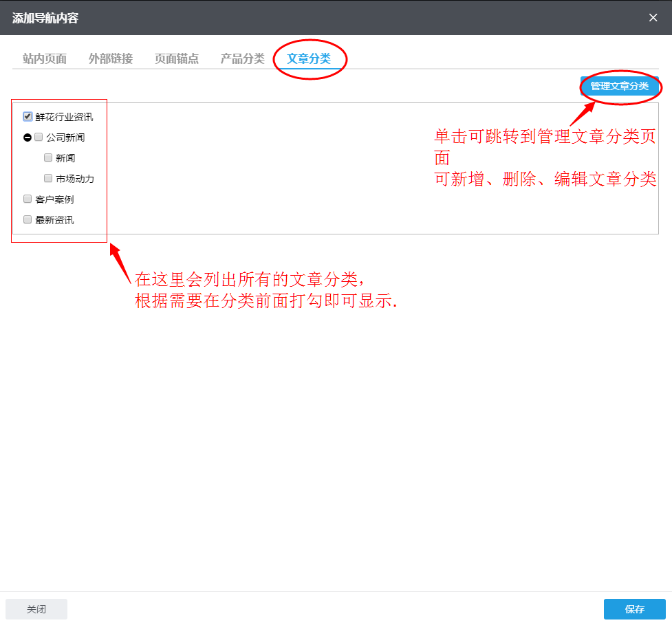Viewport: 672px width, 625px height.
Task: Click the 关闭 button
Action: 36,608
